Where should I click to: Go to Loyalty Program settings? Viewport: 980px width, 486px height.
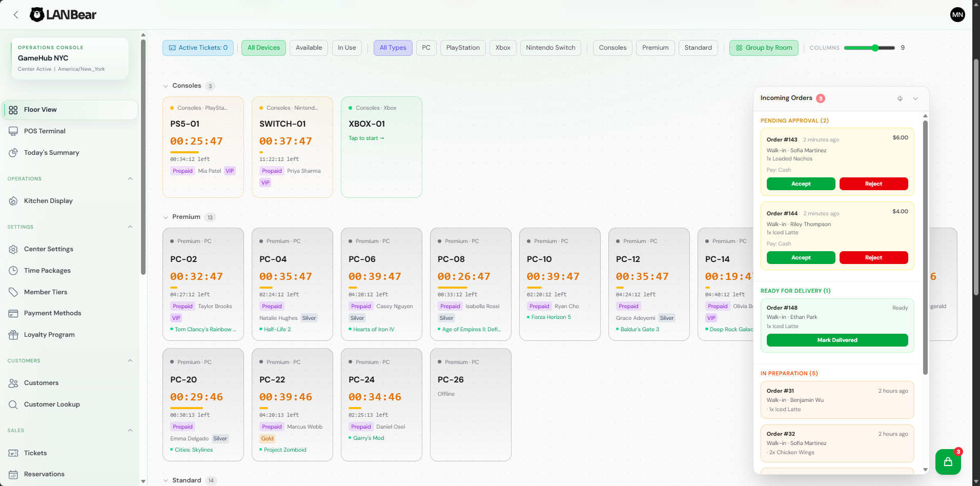pyautogui.click(x=70, y=335)
